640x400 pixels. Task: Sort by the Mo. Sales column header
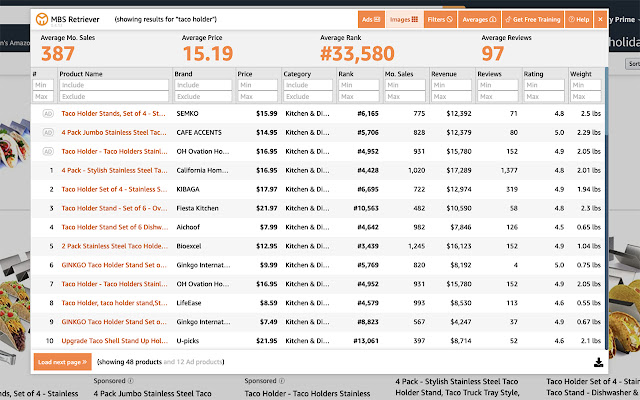click(399, 74)
